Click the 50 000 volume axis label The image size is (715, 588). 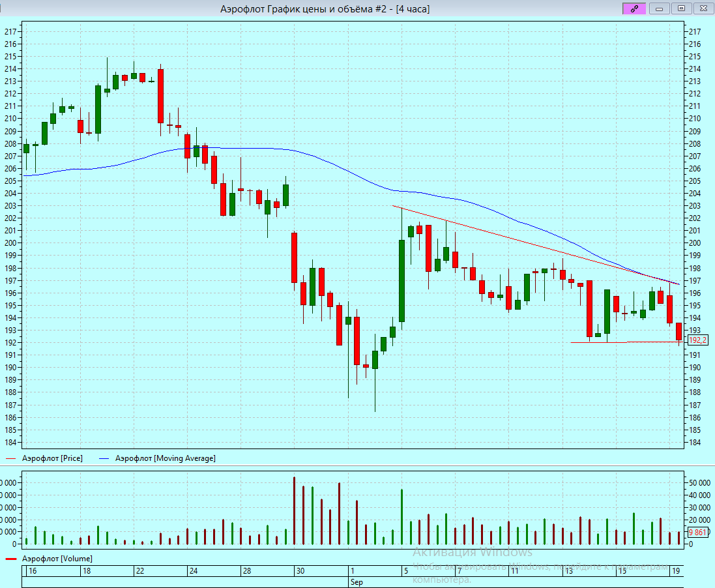click(699, 482)
